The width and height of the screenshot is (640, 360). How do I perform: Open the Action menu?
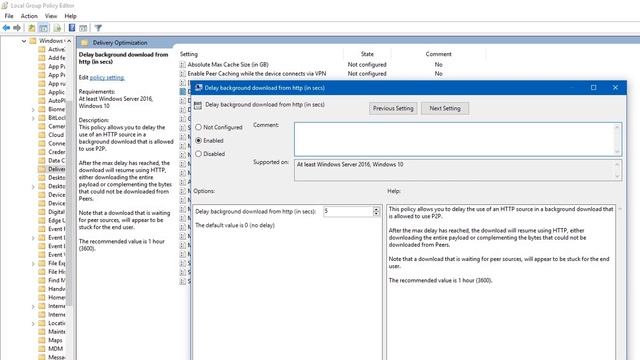coord(29,16)
